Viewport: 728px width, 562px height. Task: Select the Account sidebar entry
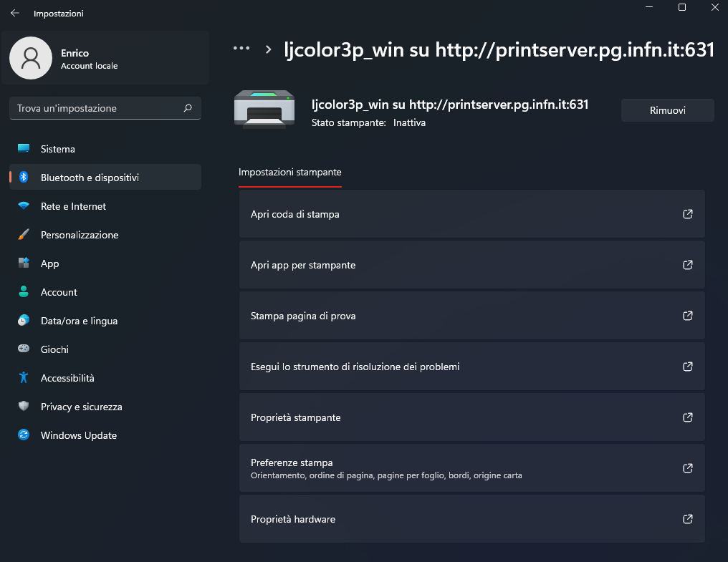click(105, 292)
